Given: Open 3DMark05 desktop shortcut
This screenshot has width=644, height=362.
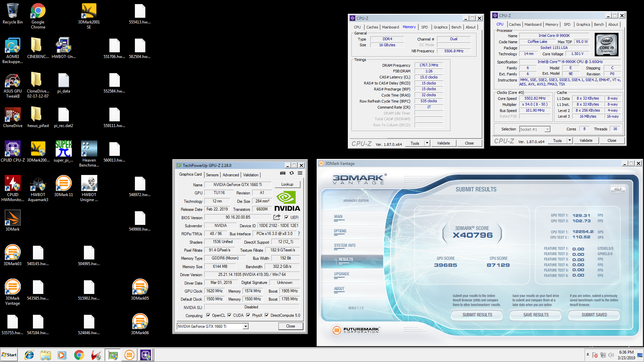Looking at the screenshot, I should (140, 290).
